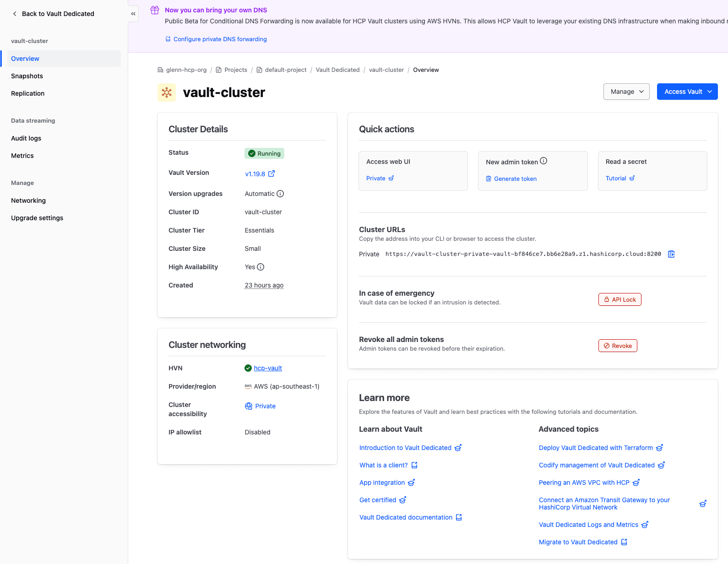
Task: Click the gift icon in the DNS banner
Action: pyautogui.click(x=155, y=10)
